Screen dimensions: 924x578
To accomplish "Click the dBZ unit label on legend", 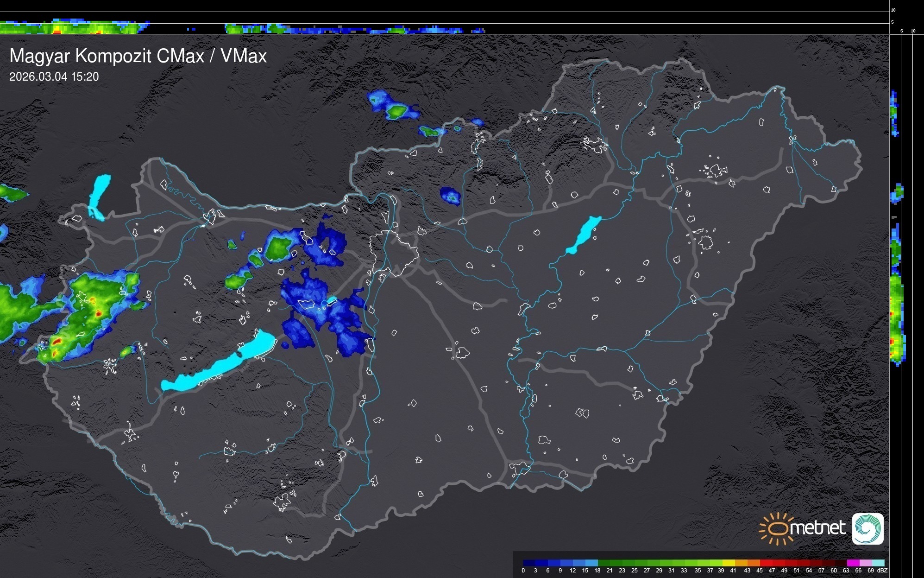I will click(882, 571).
